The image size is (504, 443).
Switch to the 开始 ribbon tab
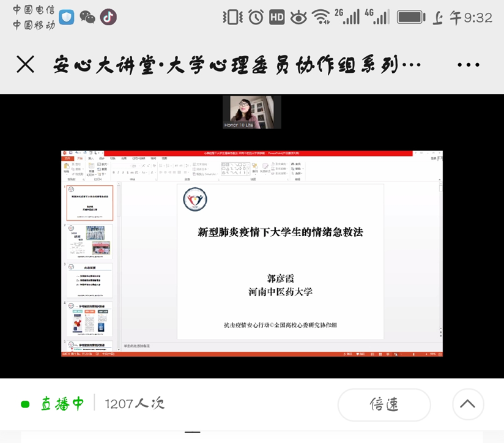click(79, 158)
